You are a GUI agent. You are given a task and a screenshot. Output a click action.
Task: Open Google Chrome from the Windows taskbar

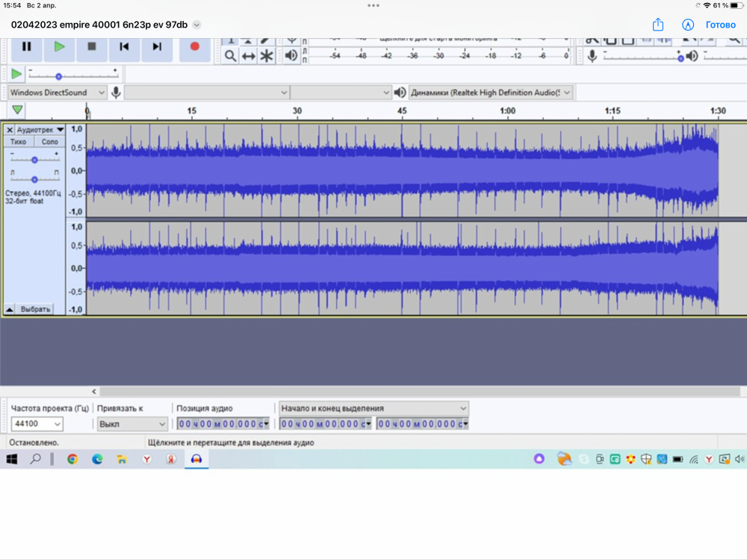click(72, 460)
